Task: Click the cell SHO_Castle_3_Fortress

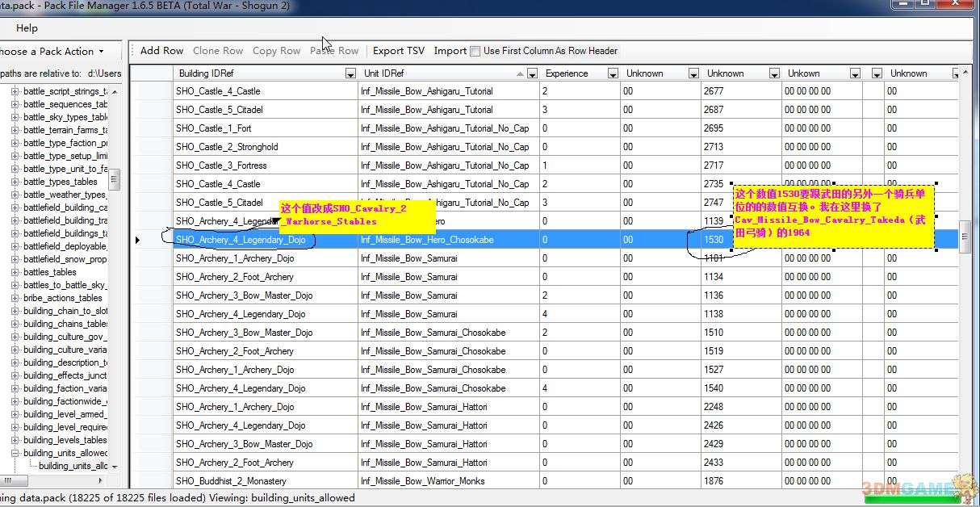Action: (x=266, y=166)
